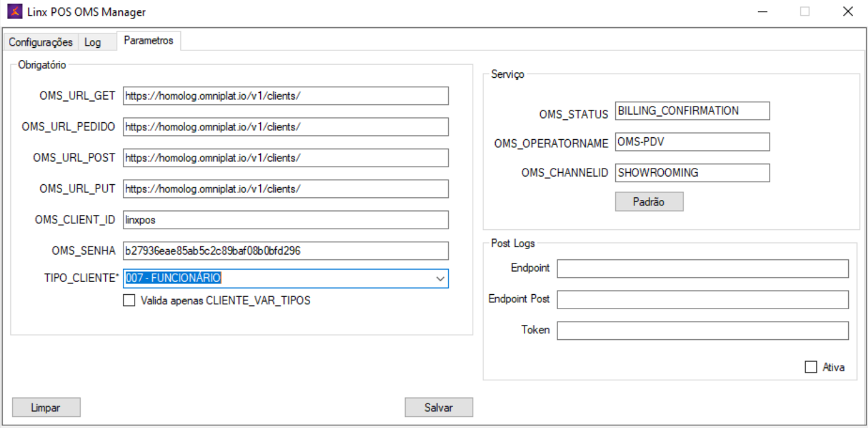
Task: Close the OMS Manager window
Action: [x=848, y=12]
